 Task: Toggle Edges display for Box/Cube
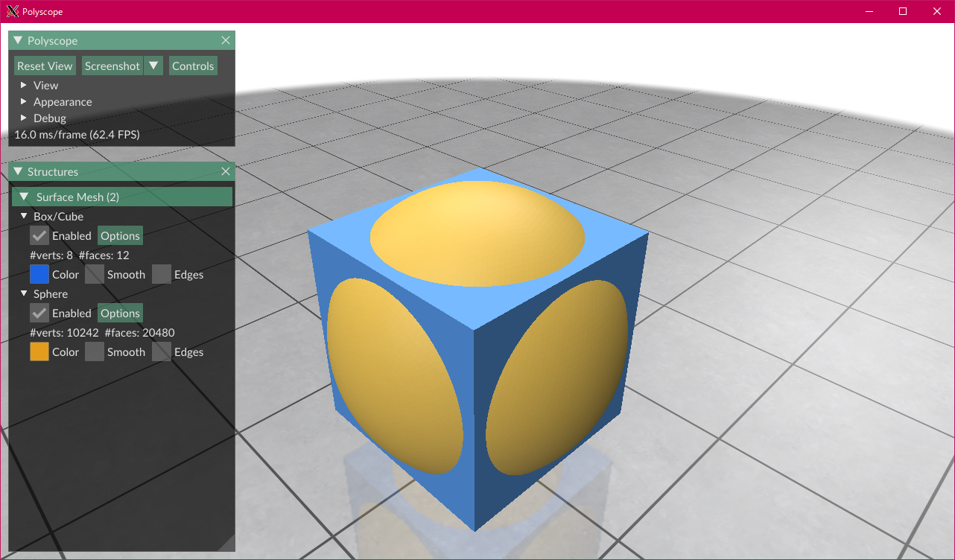(162, 274)
